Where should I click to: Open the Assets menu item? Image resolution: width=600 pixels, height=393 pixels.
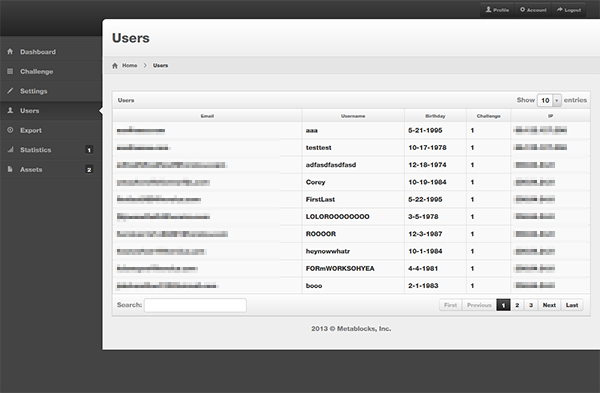[x=51, y=170]
